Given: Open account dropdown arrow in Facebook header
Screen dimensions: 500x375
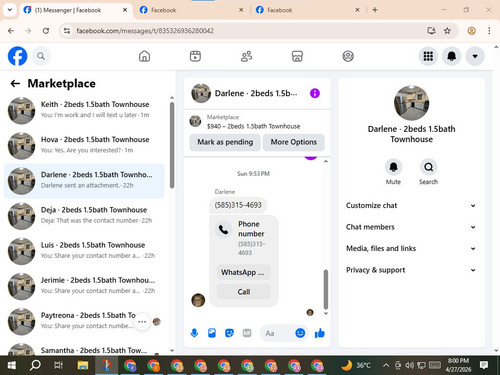Looking at the screenshot, I should (475, 56).
